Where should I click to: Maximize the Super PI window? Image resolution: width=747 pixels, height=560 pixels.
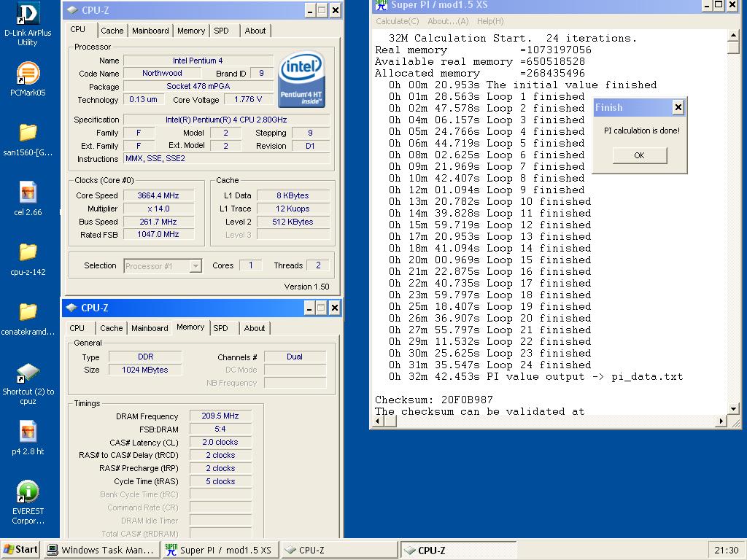click(x=720, y=5)
